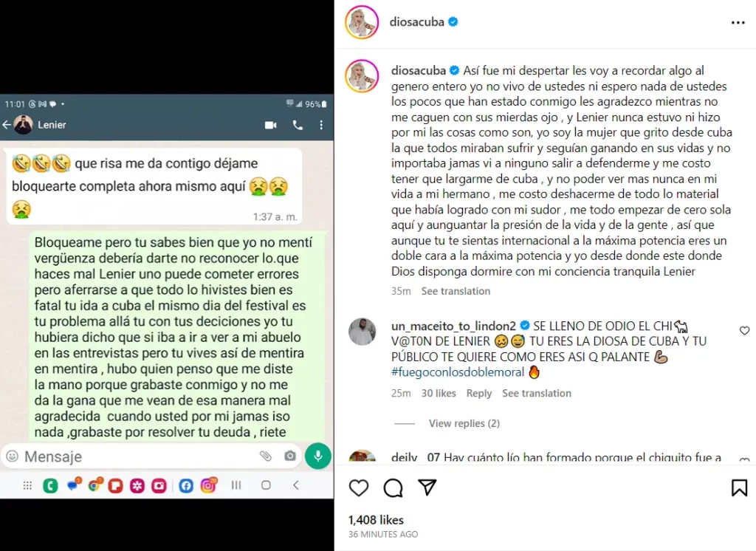Record a voice message with microphone button
756x551 pixels.
pyautogui.click(x=317, y=456)
